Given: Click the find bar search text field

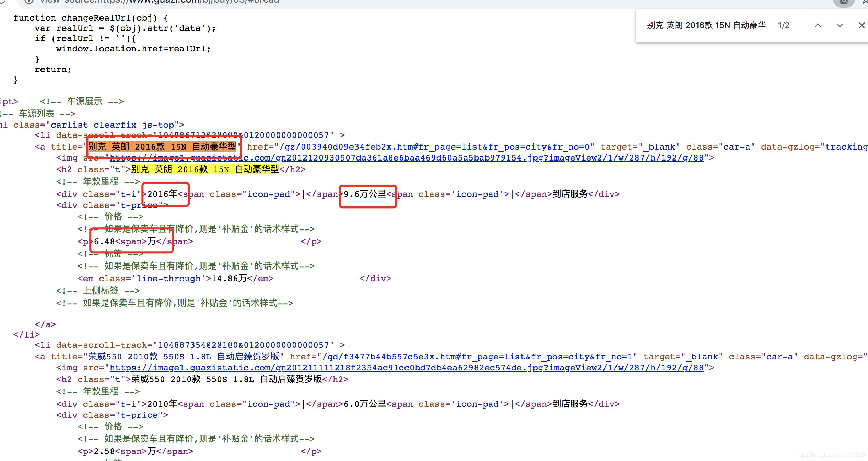Looking at the screenshot, I should click(706, 25).
